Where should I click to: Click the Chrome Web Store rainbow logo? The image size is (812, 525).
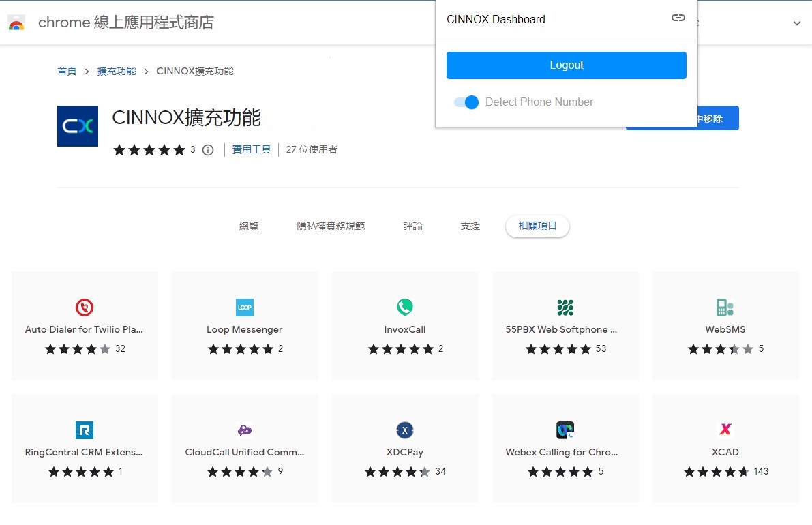point(16,22)
